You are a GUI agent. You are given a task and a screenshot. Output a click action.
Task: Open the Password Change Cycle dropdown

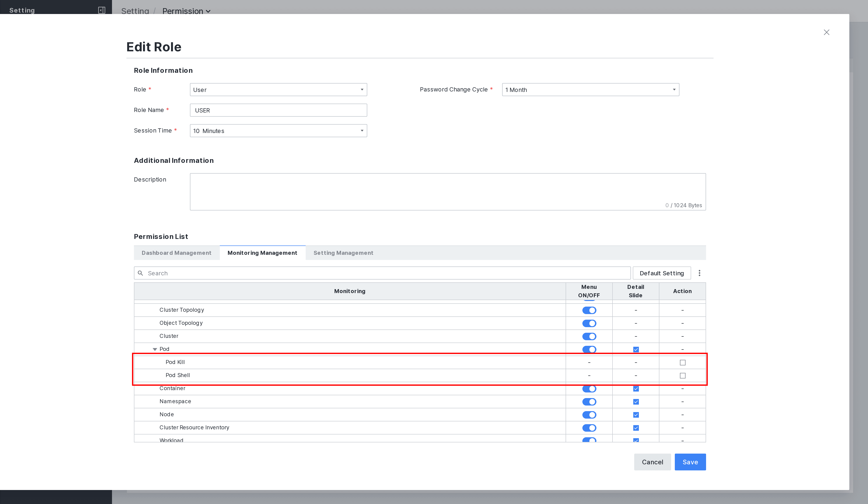pos(590,90)
